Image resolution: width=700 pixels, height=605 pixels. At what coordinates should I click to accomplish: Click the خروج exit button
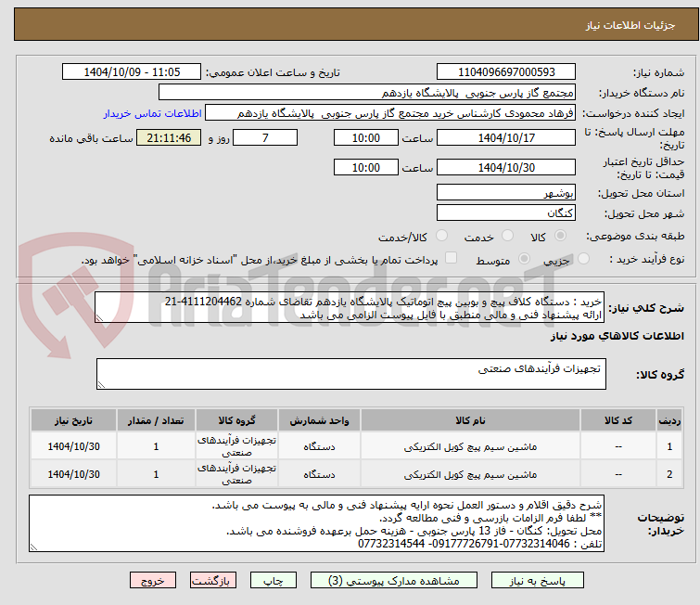click(x=153, y=581)
